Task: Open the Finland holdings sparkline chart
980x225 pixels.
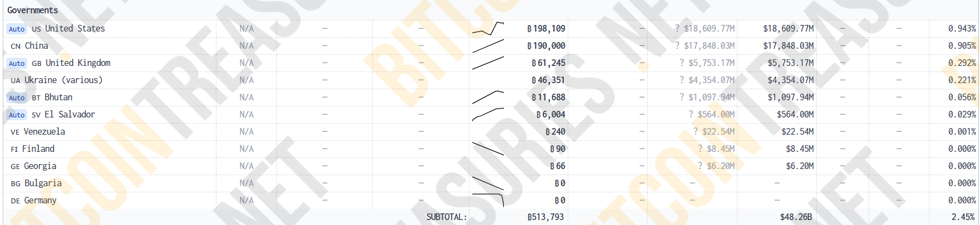Action: click(488, 149)
